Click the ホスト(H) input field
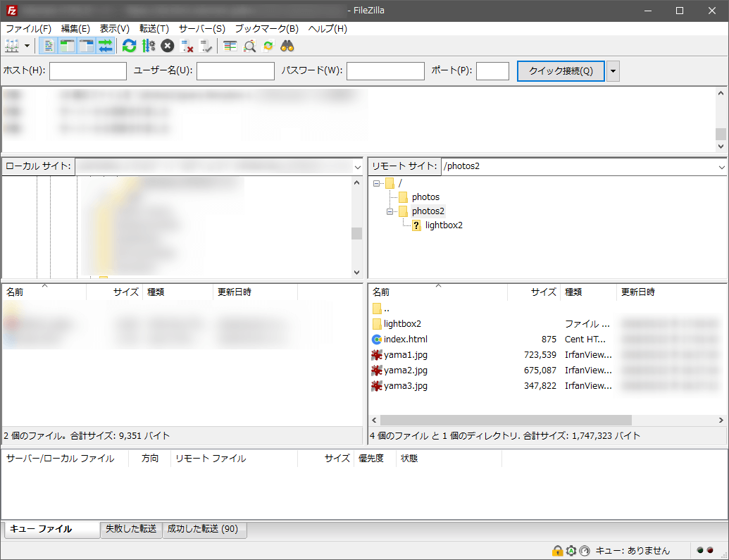Viewport: 729px width, 560px height. 88,71
